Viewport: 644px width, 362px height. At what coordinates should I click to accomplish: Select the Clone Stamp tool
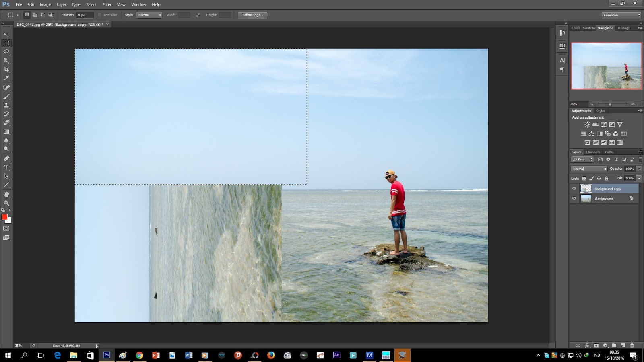coord(6,105)
